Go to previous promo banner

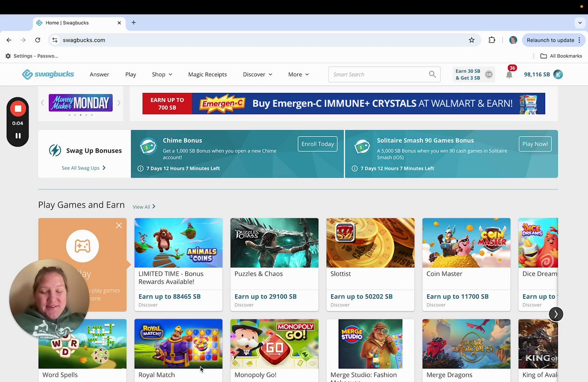pyautogui.click(x=42, y=103)
